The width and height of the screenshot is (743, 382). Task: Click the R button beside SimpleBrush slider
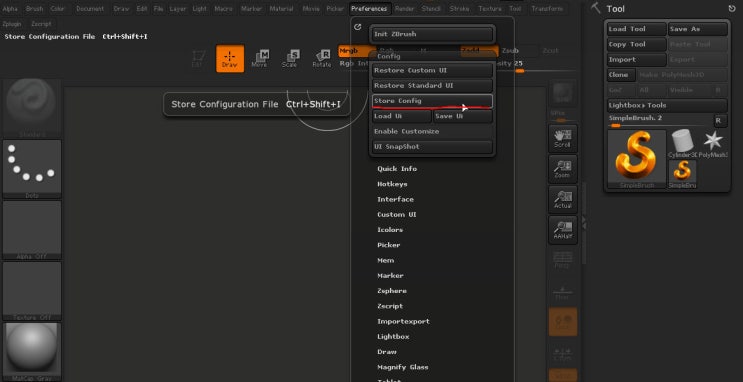[720, 121]
